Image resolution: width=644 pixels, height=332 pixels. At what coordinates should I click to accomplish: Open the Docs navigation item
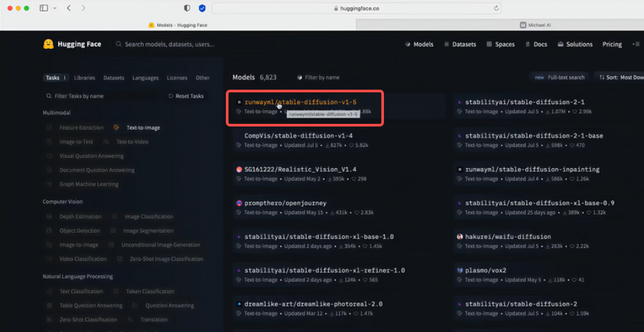pos(536,44)
